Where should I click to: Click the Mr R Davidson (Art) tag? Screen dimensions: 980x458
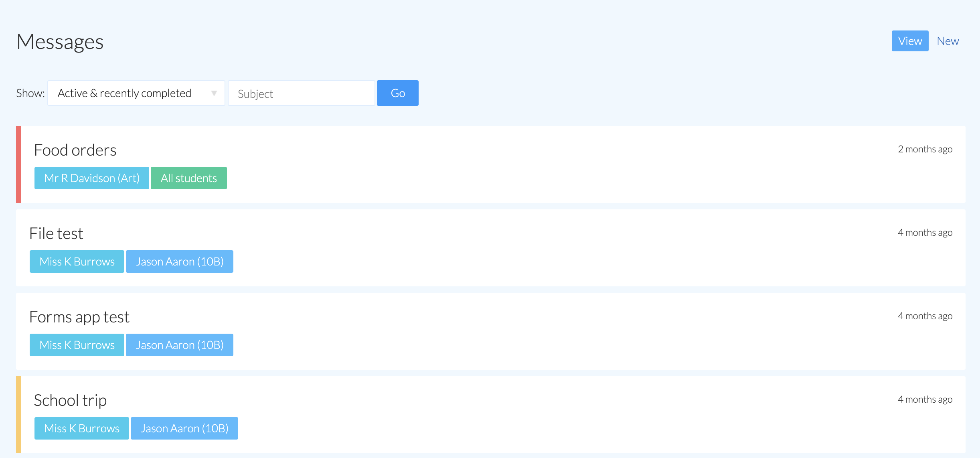coord(92,178)
